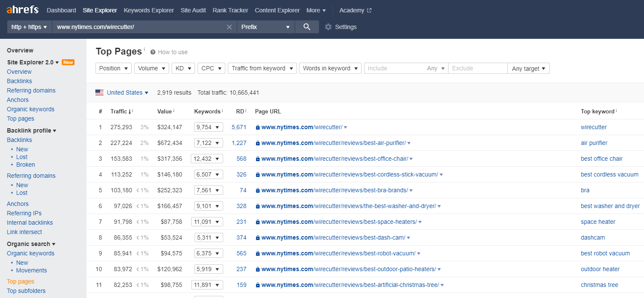Click the search magnifier button
Screen dimensions: 644x298
pyautogui.click(x=307, y=27)
